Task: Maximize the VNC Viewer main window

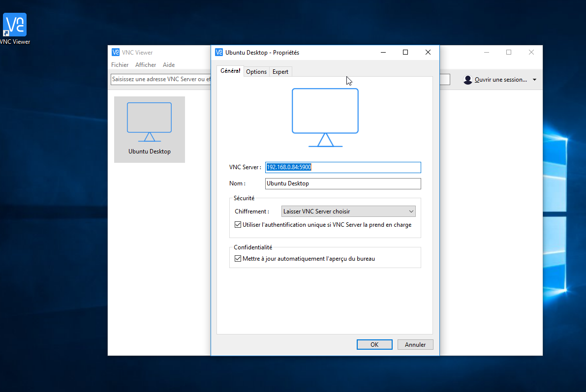Action: point(509,52)
